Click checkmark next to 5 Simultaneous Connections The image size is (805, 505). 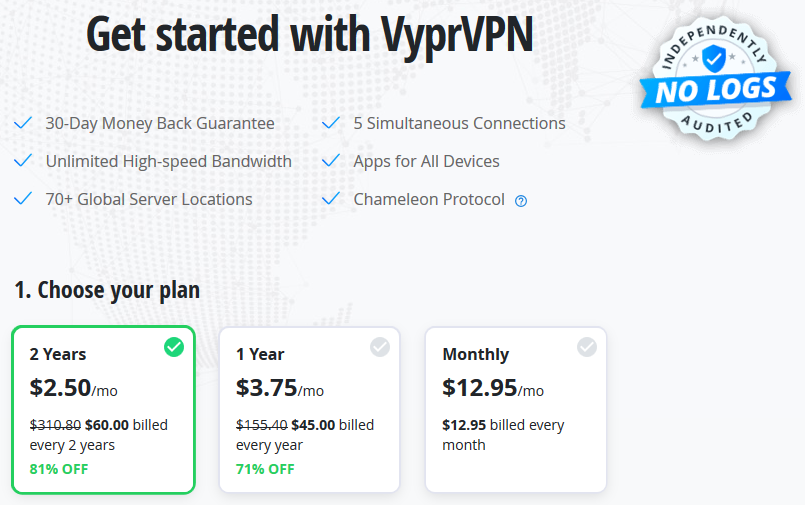tap(331, 123)
